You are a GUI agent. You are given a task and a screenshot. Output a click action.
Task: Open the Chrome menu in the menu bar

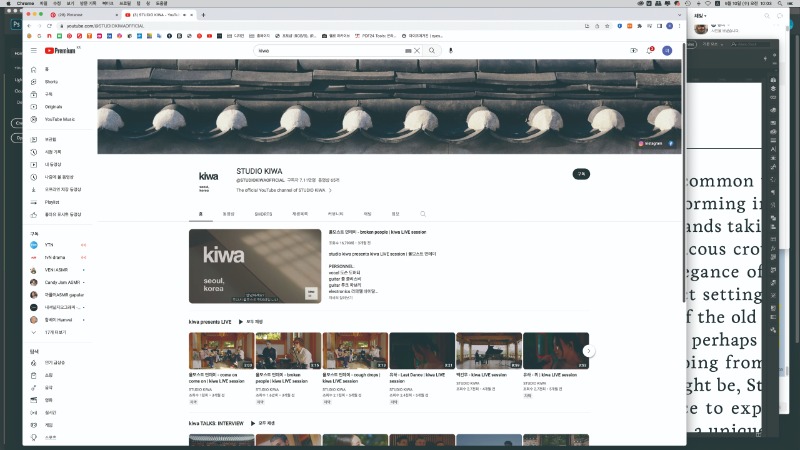25,3
